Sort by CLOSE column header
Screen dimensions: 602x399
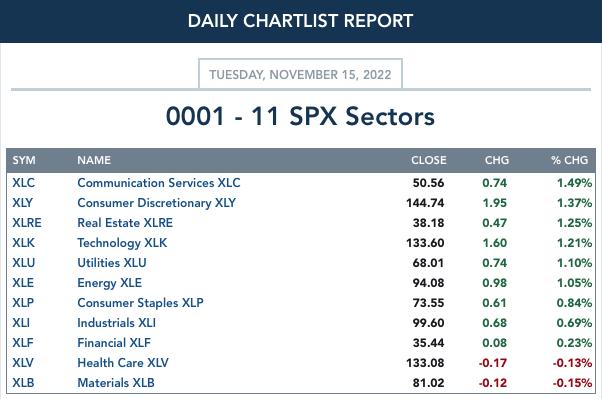(x=428, y=160)
